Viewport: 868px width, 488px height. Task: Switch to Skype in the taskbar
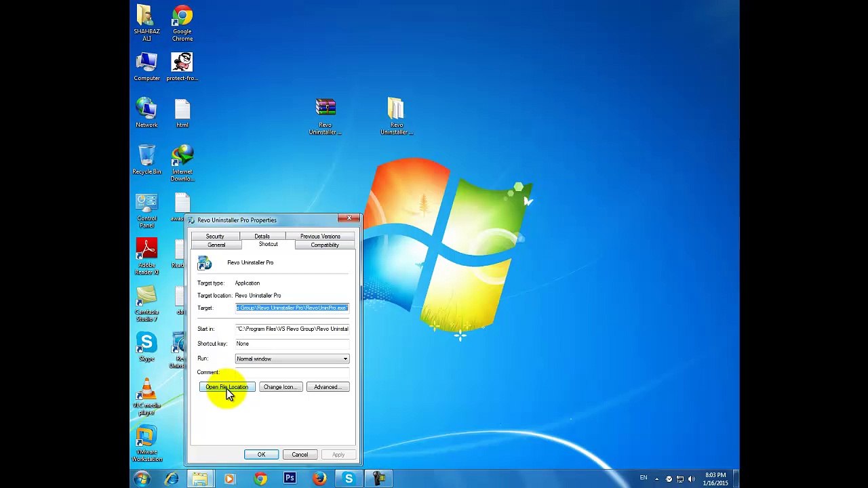coord(349,479)
